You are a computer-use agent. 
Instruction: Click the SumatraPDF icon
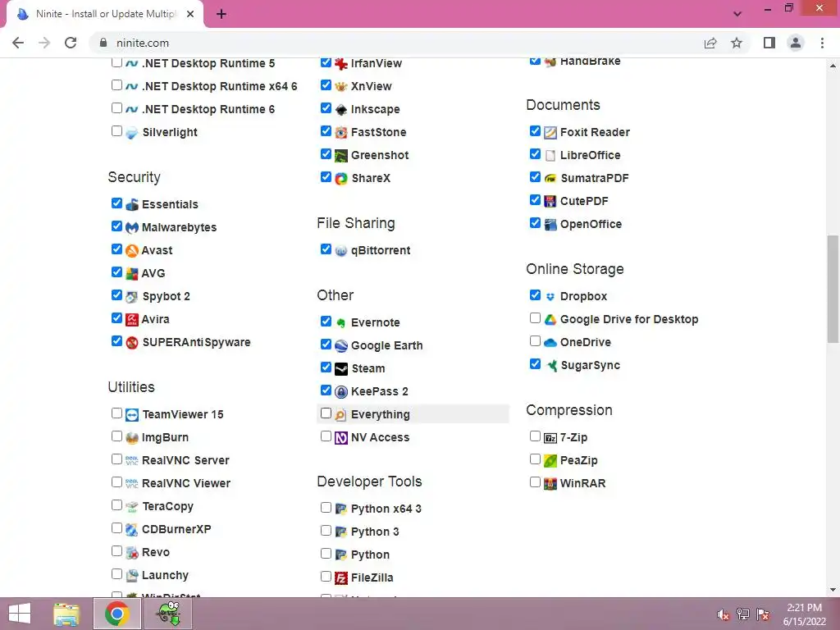[x=550, y=178]
